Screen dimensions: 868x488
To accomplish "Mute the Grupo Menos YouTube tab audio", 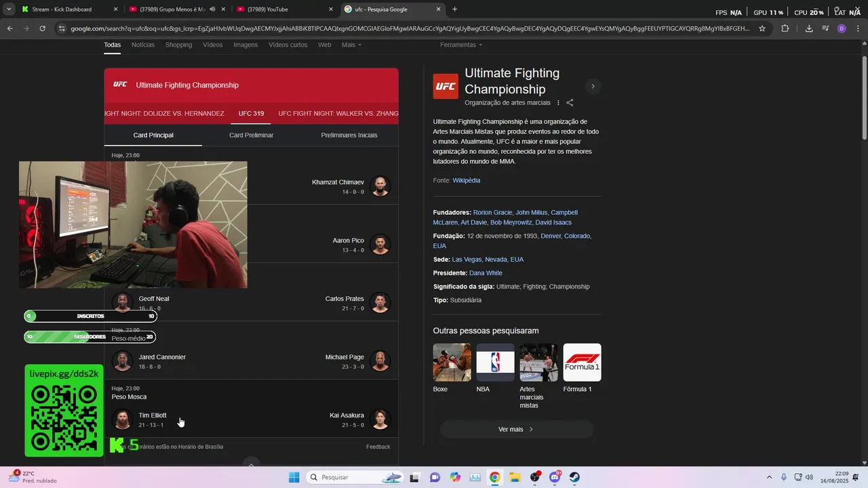I will pyautogui.click(x=212, y=9).
